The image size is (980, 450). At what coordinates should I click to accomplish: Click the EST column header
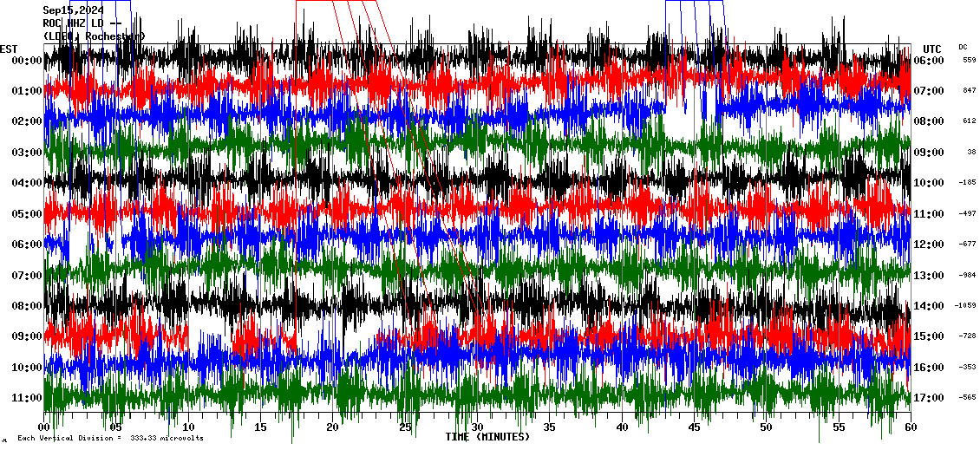pyautogui.click(x=9, y=49)
